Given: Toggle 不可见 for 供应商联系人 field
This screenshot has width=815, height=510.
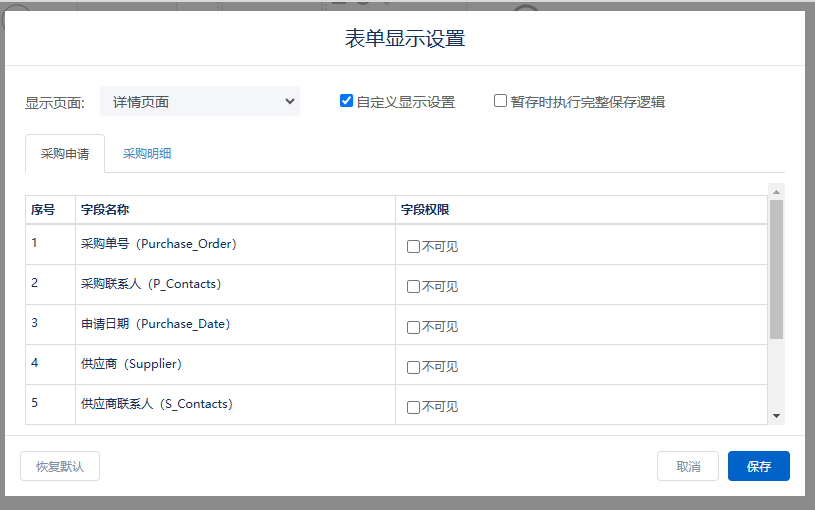Looking at the screenshot, I should click(413, 407).
